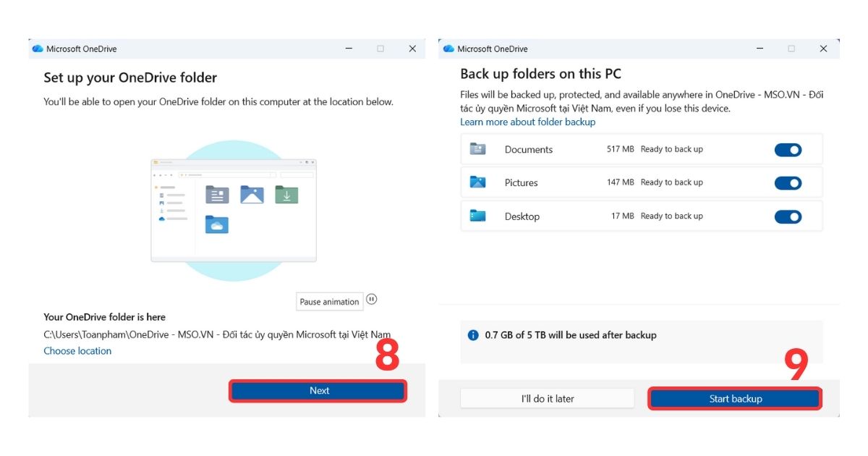Click the Desktop folder icon
868x456 pixels.
coord(479,216)
